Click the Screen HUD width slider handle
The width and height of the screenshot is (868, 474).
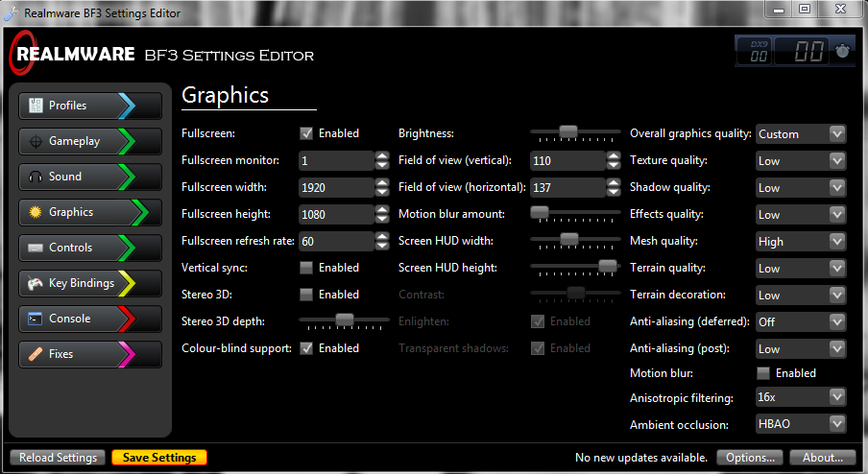[569, 239]
